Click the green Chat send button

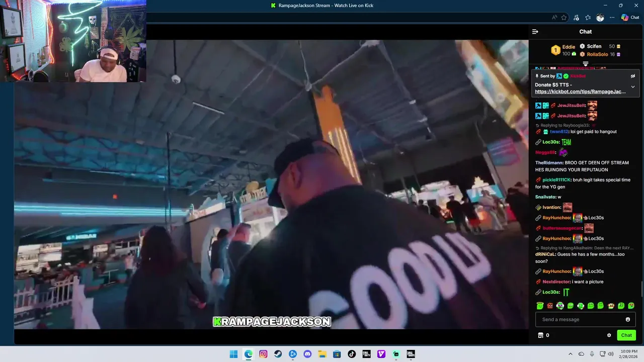pos(626,335)
